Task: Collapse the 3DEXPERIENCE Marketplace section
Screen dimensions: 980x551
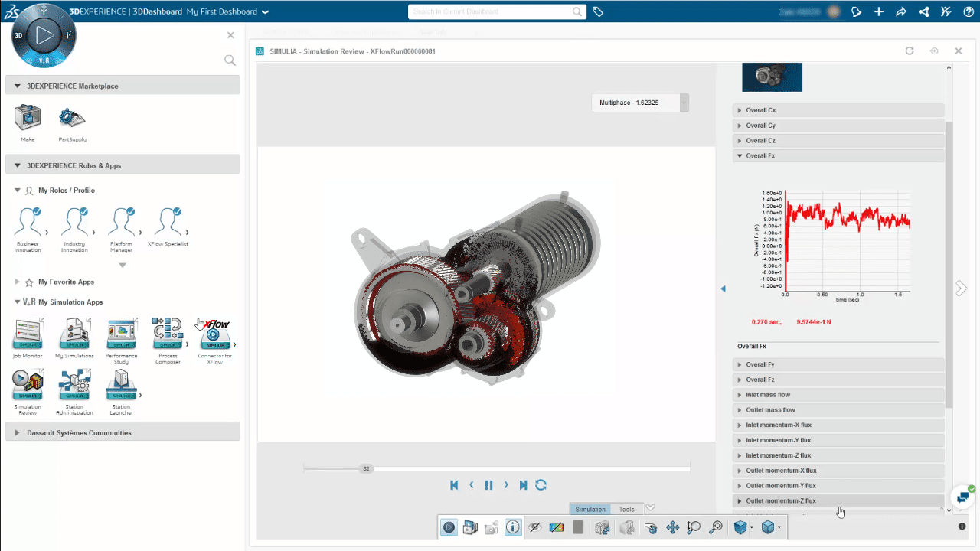Action: pos(18,86)
